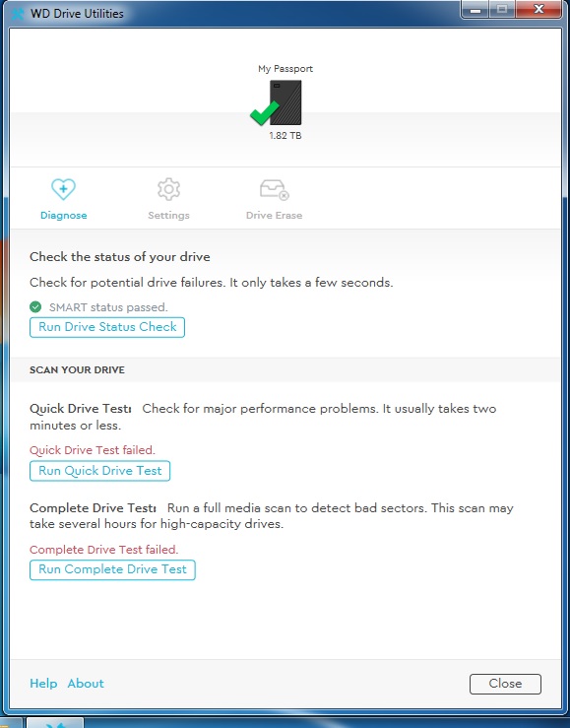
Task: Select the My Passport drive icon
Action: pyautogui.click(x=285, y=102)
